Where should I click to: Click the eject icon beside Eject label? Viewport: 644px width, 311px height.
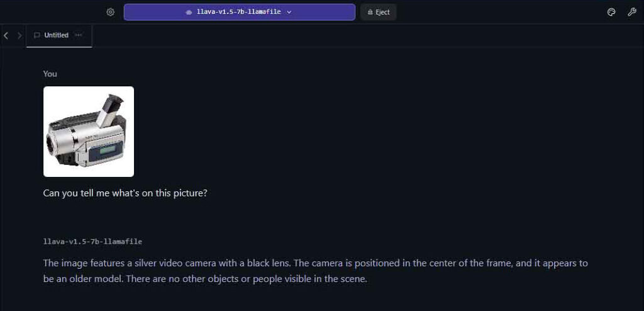[x=370, y=13]
